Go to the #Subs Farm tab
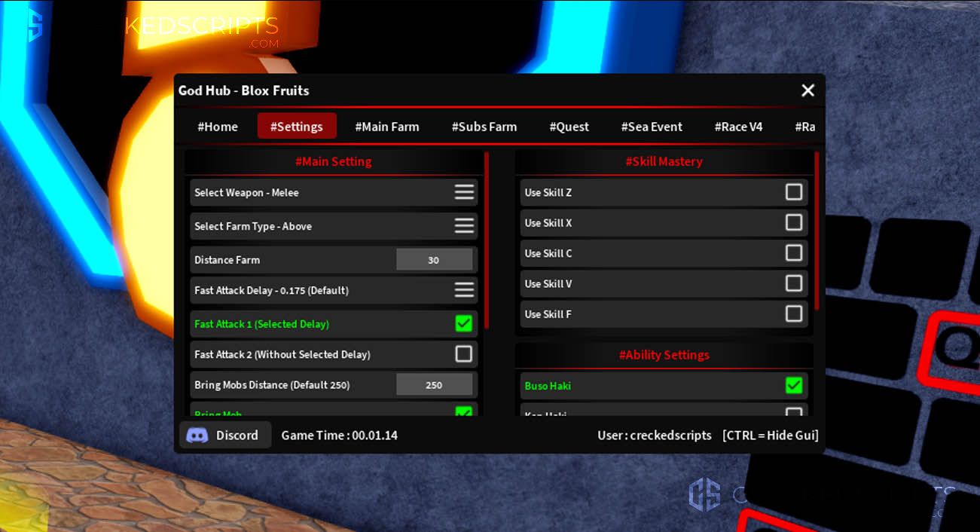 (x=484, y=127)
